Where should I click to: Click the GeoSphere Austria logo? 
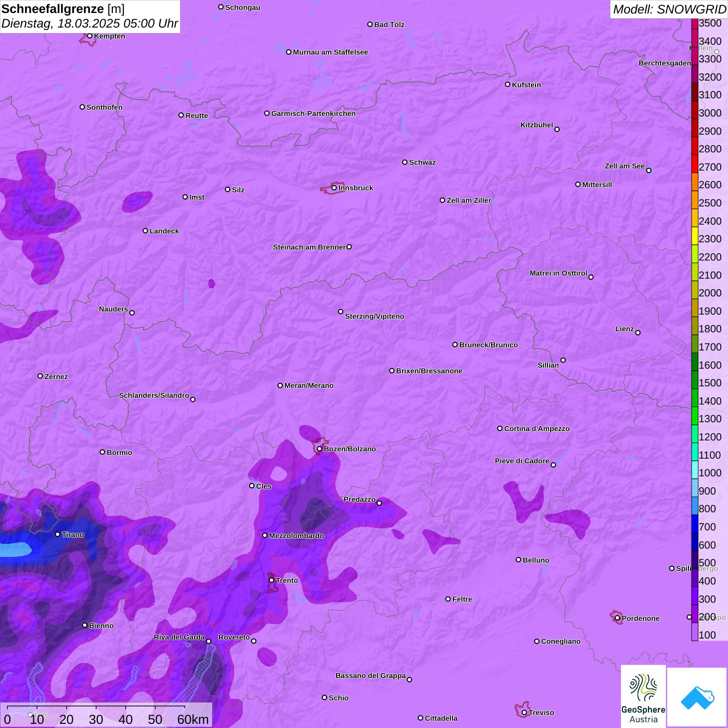click(x=643, y=696)
